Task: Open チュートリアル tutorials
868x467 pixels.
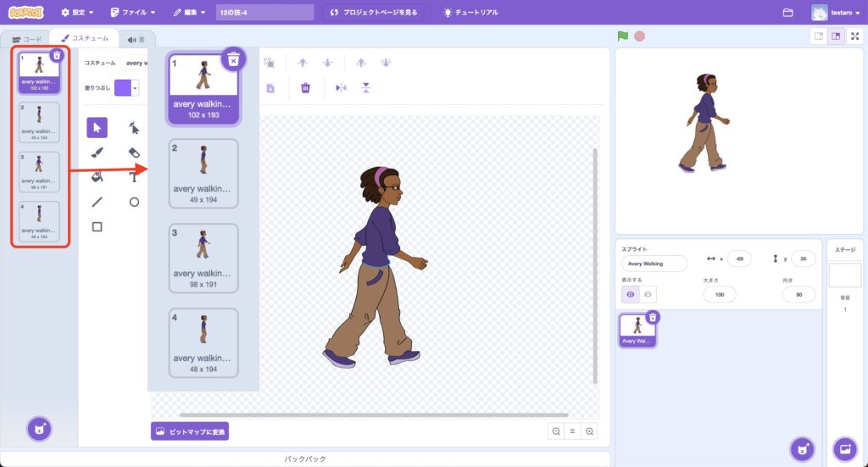Action: tap(471, 12)
